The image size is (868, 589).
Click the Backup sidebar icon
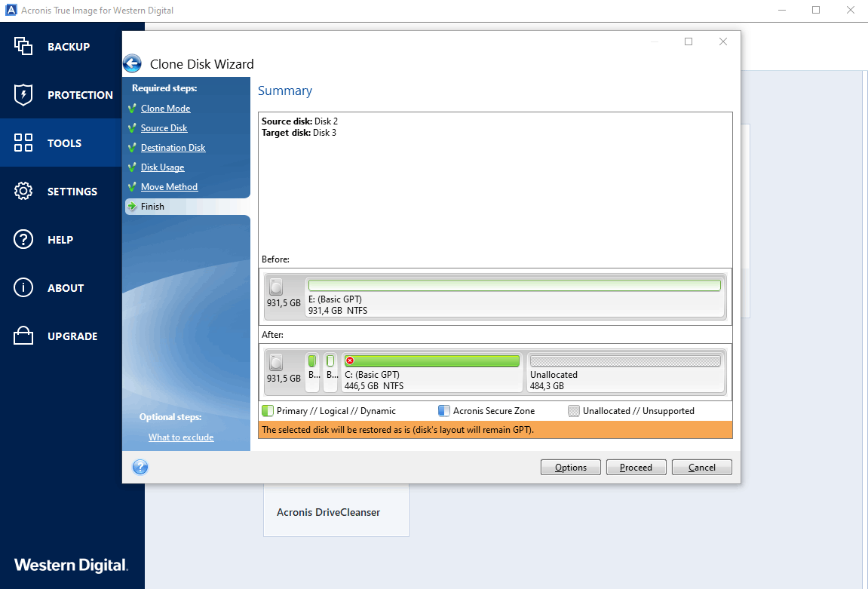(x=23, y=47)
